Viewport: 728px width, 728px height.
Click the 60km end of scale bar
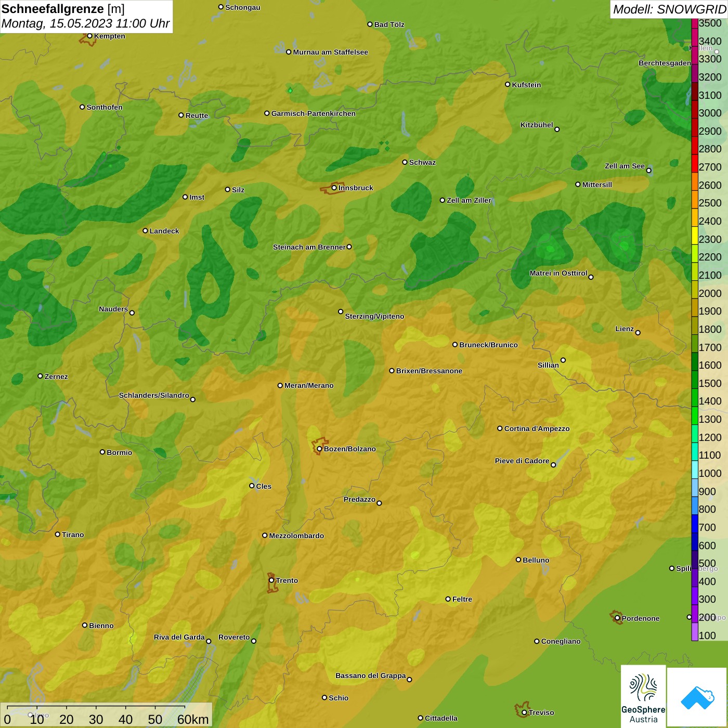click(x=192, y=719)
